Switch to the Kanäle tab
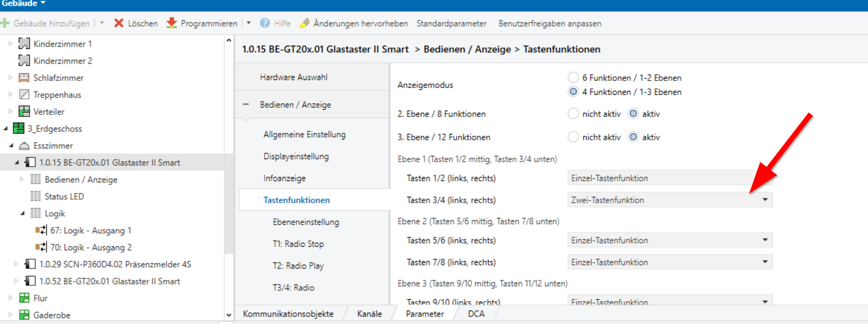The width and height of the screenshot is (868, 324). point(369,314)
